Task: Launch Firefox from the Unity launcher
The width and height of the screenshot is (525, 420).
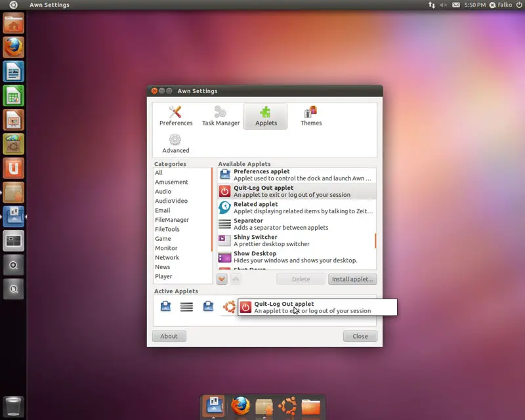Action: tap(13, 47)
